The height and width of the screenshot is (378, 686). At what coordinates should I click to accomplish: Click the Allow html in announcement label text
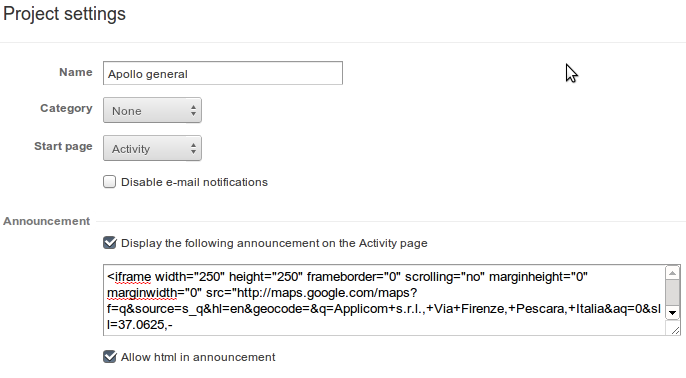(x=198, y=357)
